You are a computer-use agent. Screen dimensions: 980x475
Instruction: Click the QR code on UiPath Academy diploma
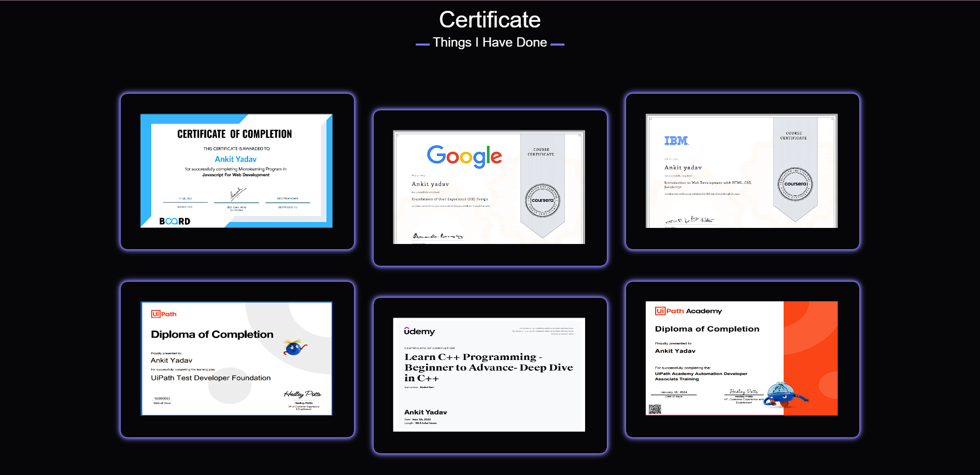pos(655,409)
